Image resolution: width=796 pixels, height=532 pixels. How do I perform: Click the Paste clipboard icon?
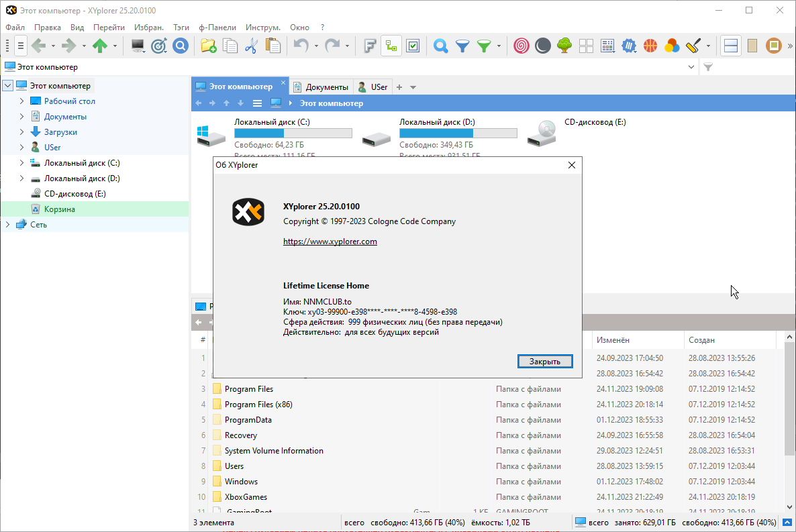click(273, 46)
